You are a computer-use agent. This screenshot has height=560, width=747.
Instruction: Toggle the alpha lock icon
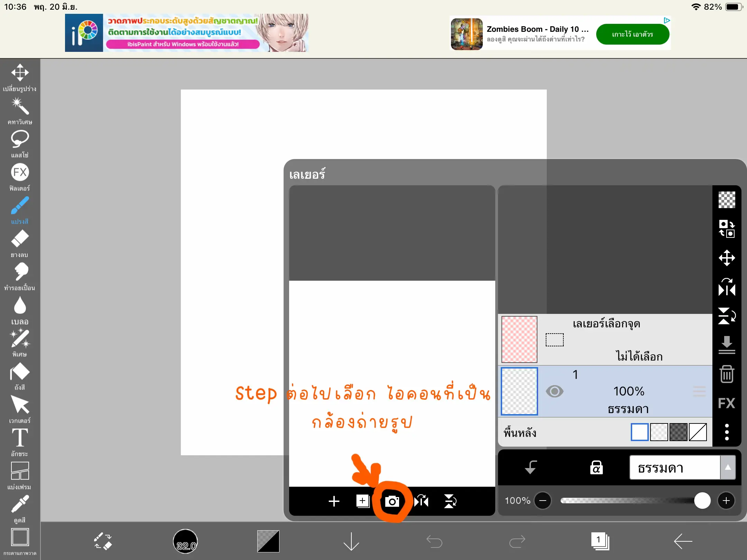596,467
